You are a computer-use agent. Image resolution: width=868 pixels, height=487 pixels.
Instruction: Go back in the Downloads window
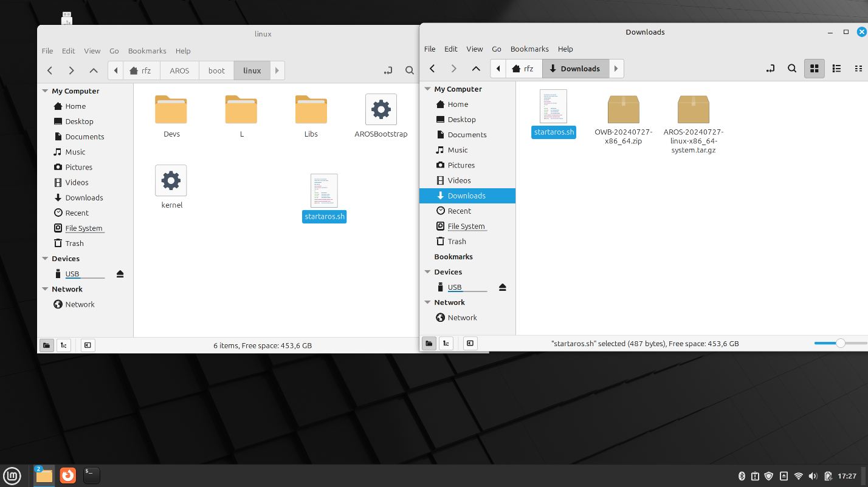432,69
